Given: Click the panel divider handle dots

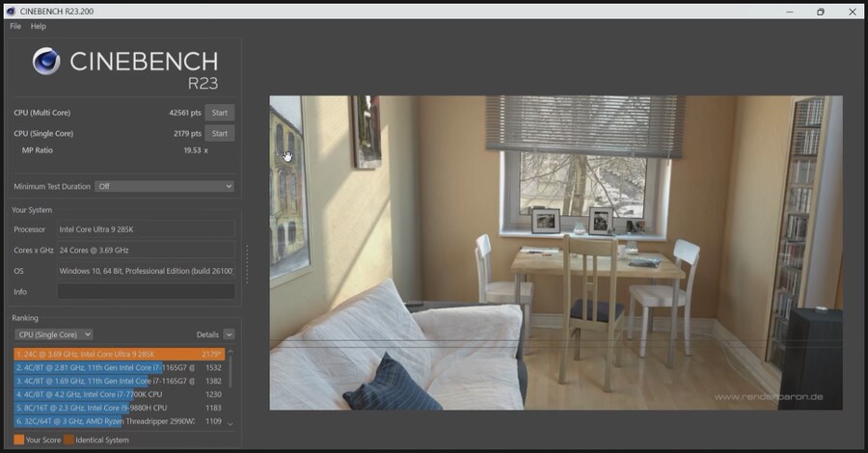Looking at the screenshot, I should click(248, 263).
